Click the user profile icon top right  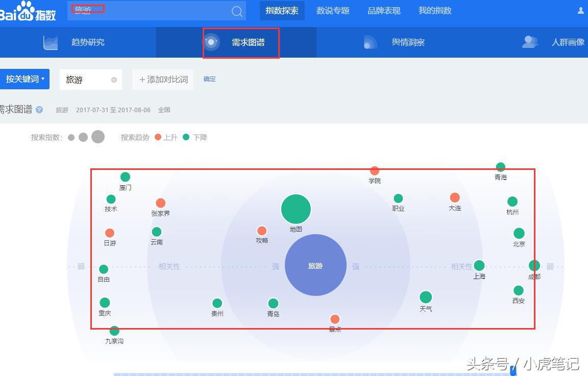(x=581, y=10)
